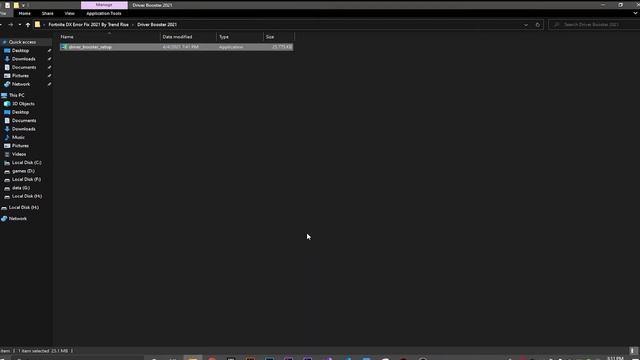The width and height of the screenshot is (640, 360).
Task: Open Downloads under This PC
Action: (24, 129)
